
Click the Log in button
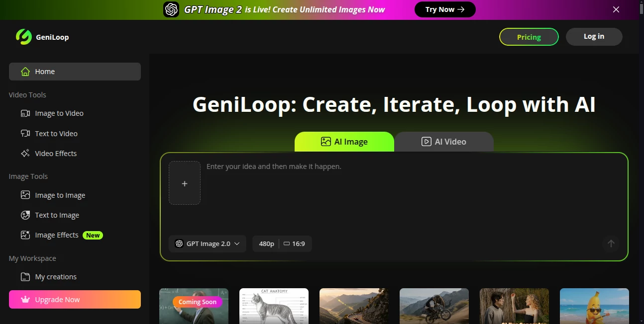pyautogui.click(x=594, y=36)
